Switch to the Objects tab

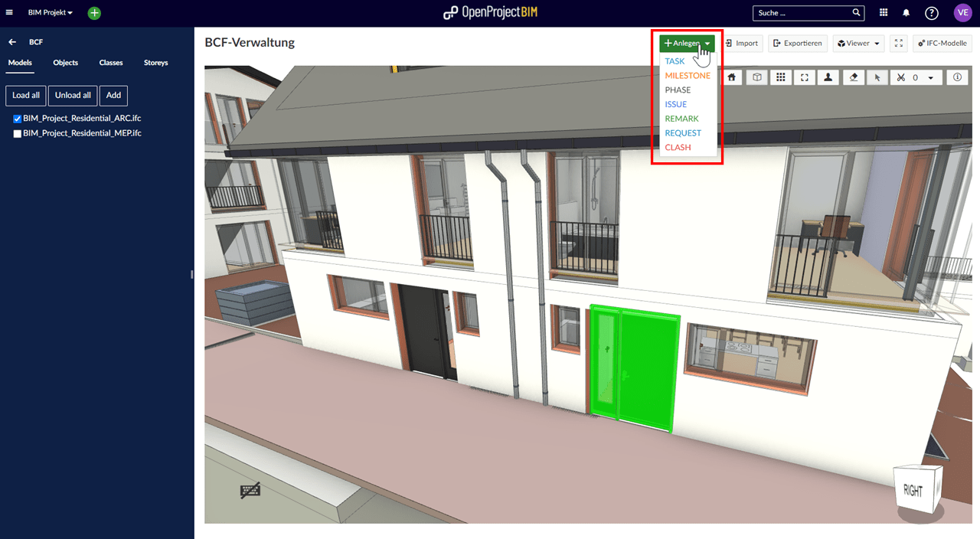point(65,63)
